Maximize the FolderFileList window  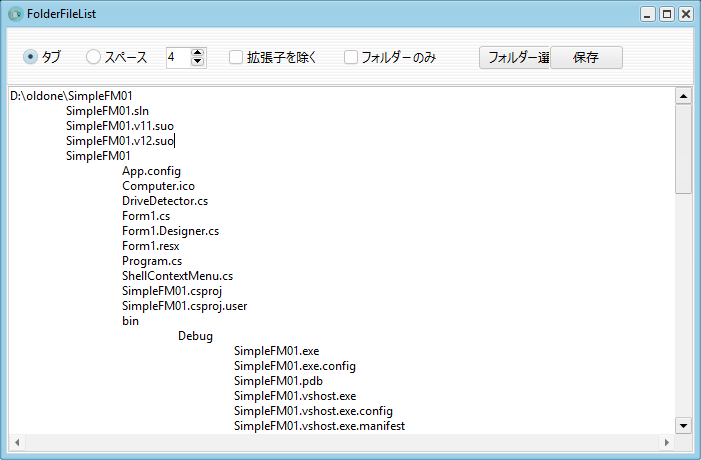click(x=667, y=14)
